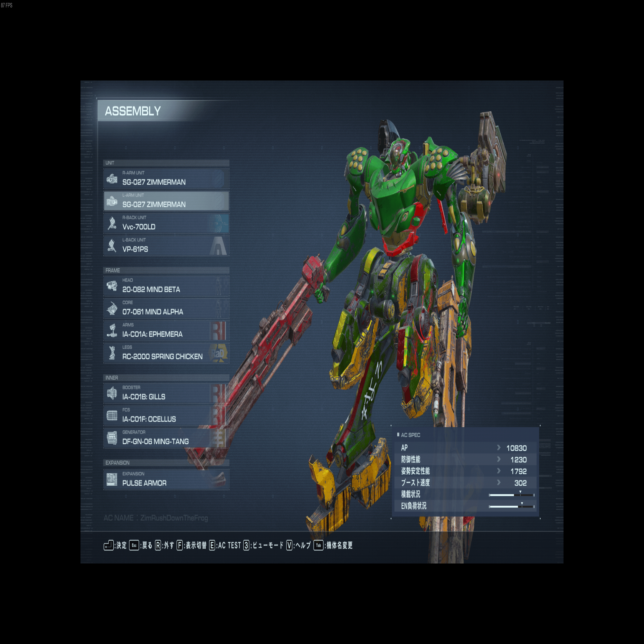Click the V key help icon
This screenshot has width=644, height=644.
[x=289, y=546]
